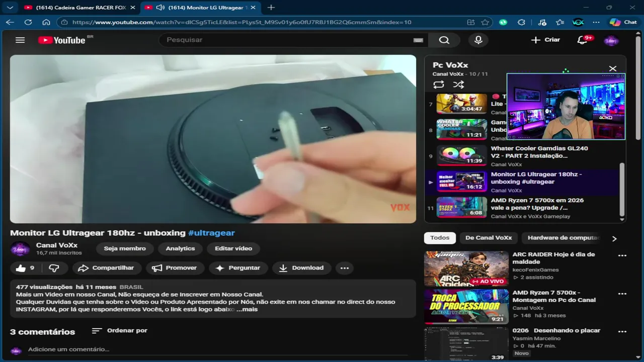Image resolution: width=644 pixels, height=362 pixels.
Task: Close the Monitor LG Ultragear tab
Action: tap(253, 8)
